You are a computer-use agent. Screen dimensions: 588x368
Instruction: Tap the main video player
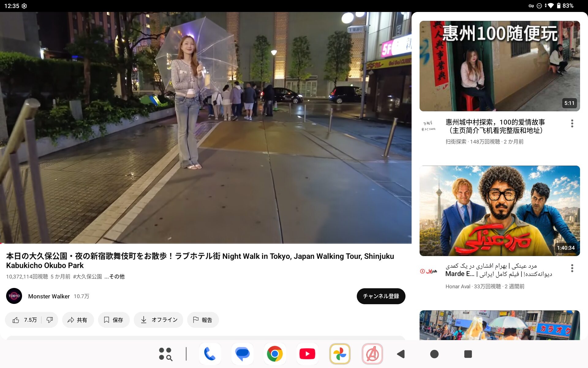tap(206, 128)
